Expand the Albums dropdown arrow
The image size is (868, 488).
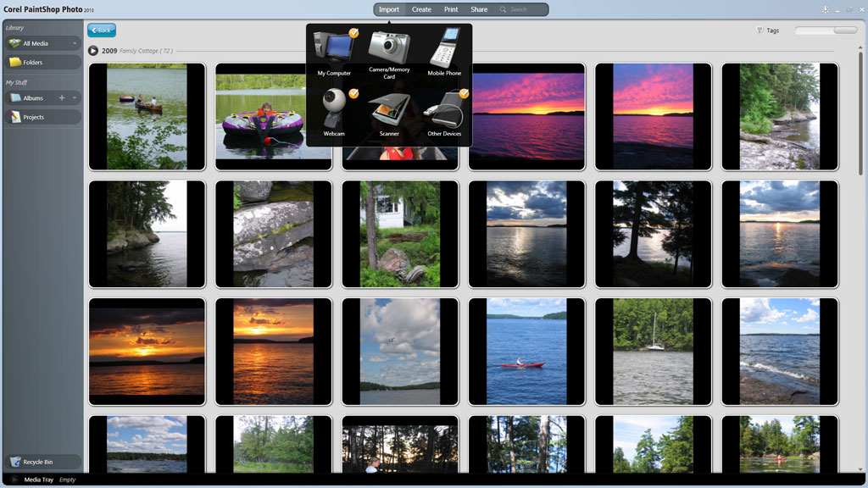[75, 98]
